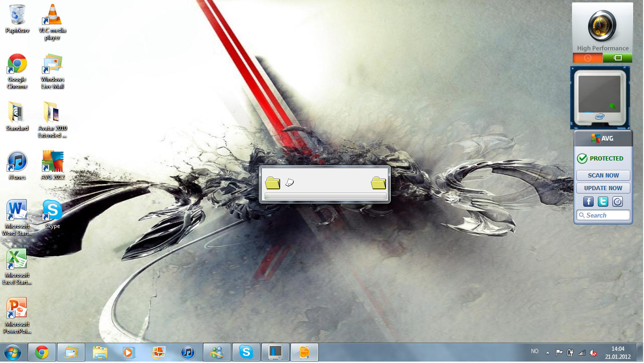Select the Windows Live Mail desktop shortcut
Viewport: 644px width, 363px height.
[x=52, y=71]
